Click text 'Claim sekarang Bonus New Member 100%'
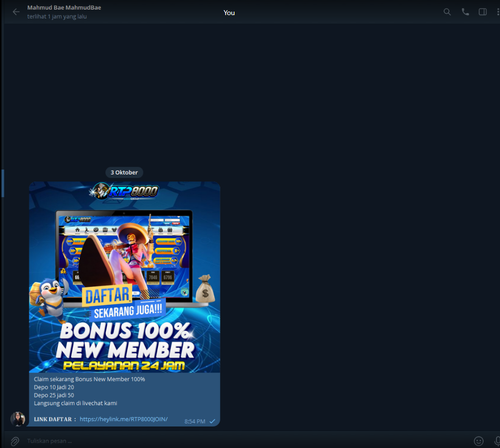 (x=89, y=379)
